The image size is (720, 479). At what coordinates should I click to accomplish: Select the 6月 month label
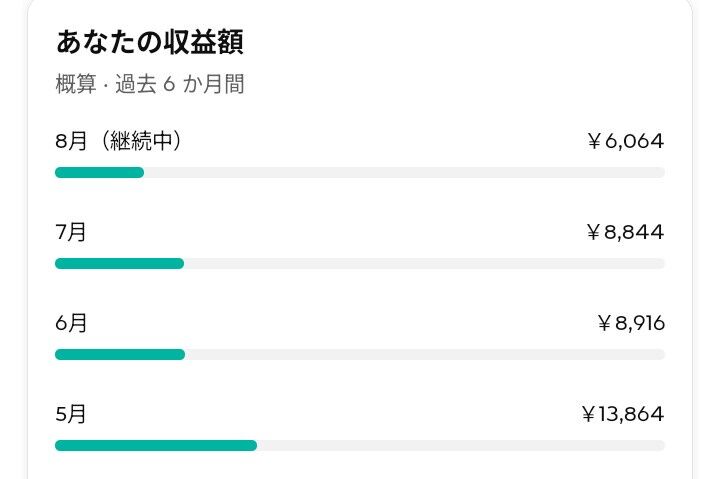(71, 322)
